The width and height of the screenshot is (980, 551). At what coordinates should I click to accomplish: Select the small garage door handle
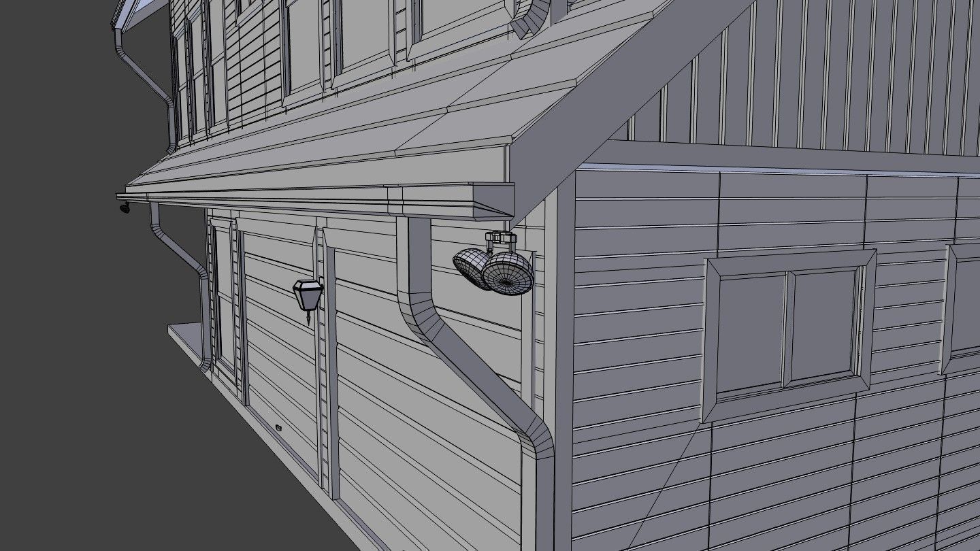point(278,427)
